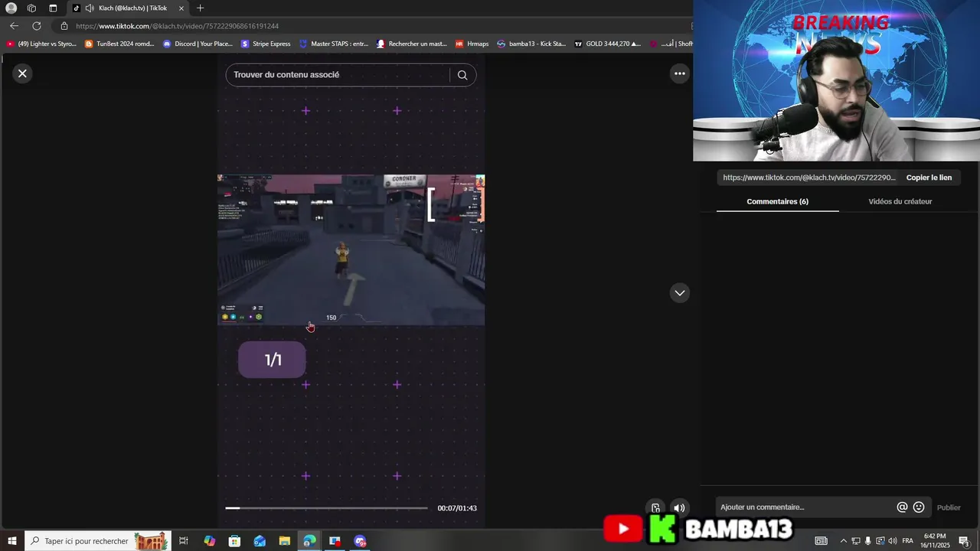Show hidden system tray icons

(x=844, y=541)
